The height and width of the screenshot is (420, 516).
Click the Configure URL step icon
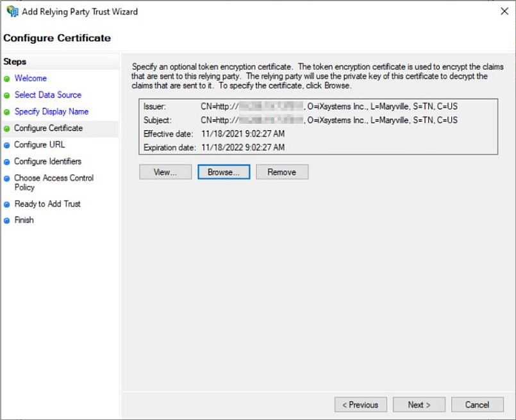[8, 144]
